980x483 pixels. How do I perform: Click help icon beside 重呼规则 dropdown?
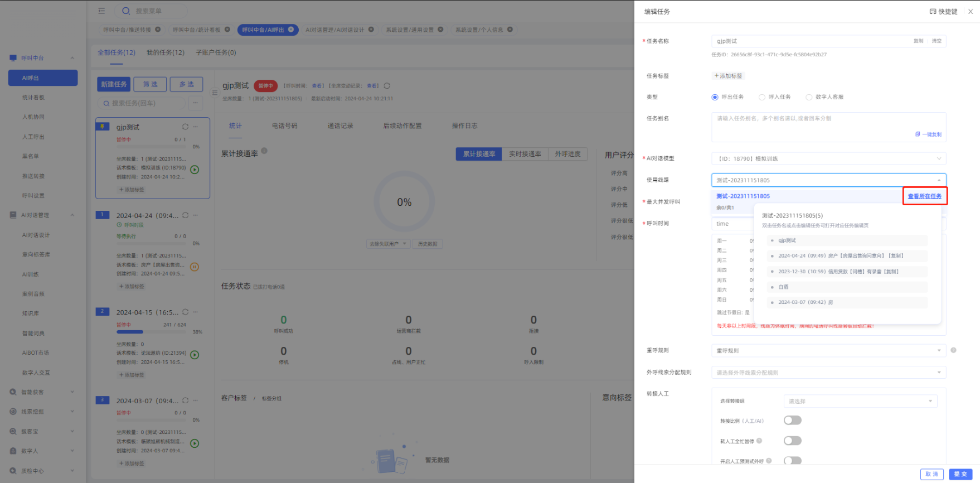(953, 350)
